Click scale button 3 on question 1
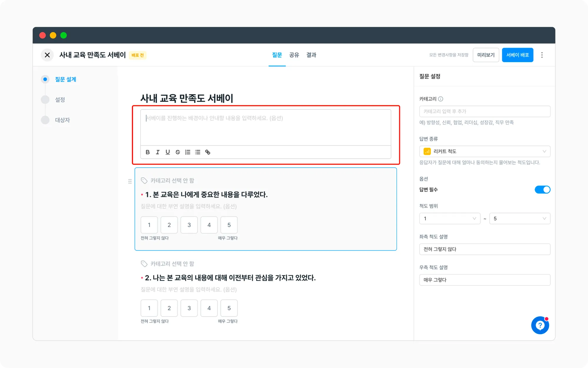588x368 pixels. 189,225
